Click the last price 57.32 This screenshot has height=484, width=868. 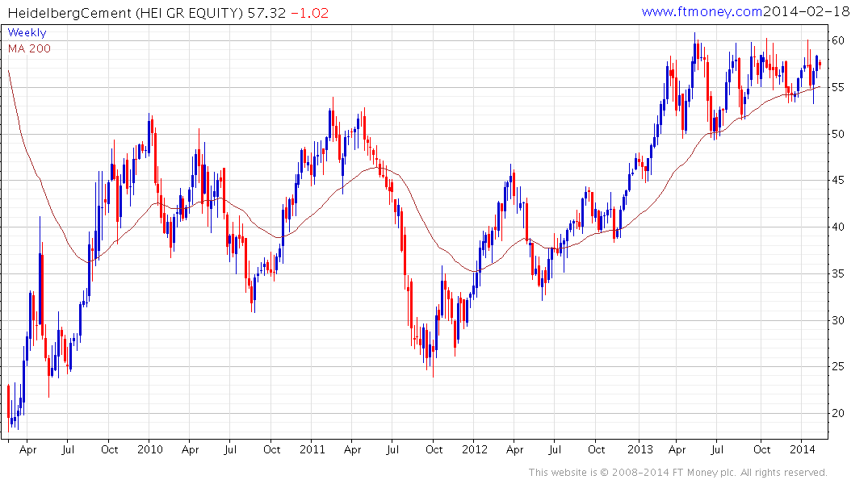tap(266, 12)
